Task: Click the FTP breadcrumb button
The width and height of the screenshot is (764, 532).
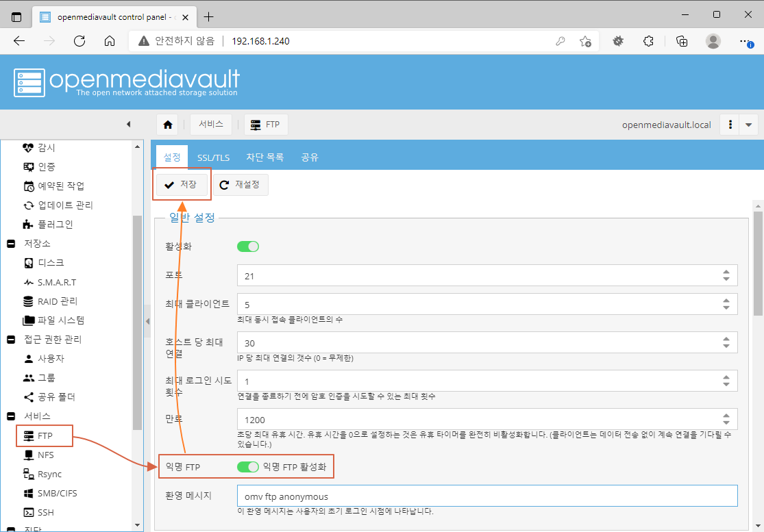Action: tap(266, 125)
